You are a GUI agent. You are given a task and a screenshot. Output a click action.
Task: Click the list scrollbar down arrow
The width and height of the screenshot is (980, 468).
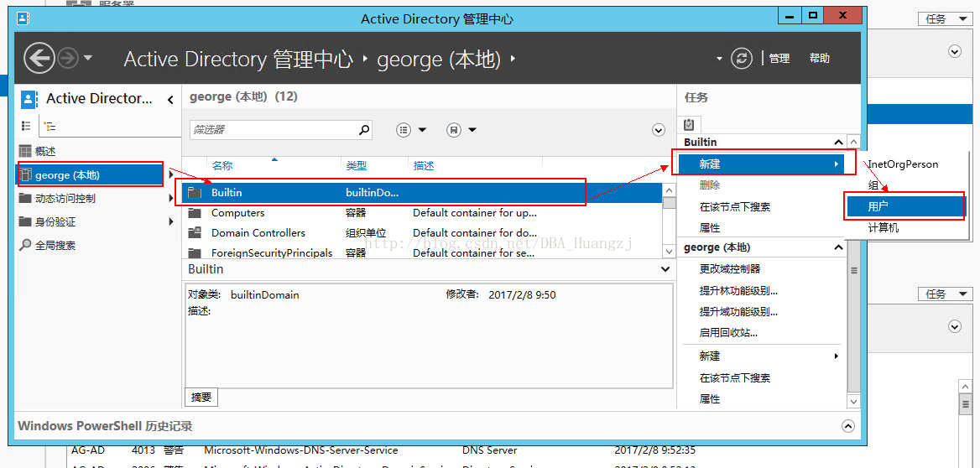tap(670, 251)
